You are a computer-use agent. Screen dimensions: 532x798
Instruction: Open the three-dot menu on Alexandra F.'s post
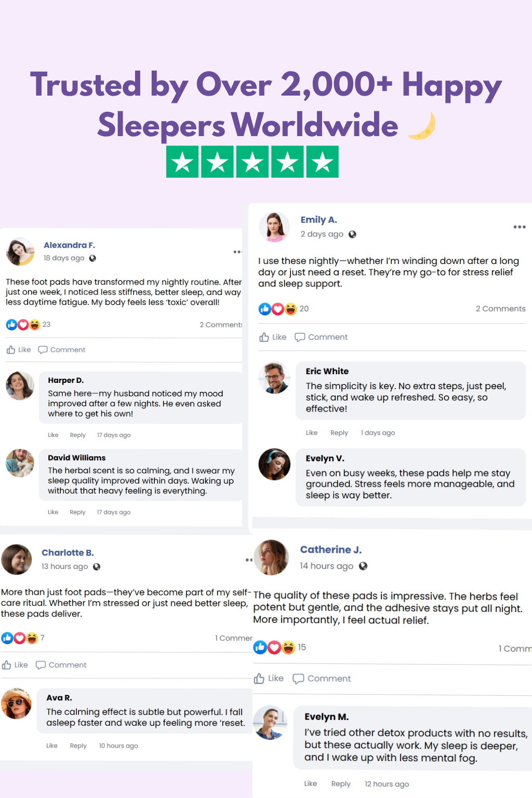(x=237, y=252)
